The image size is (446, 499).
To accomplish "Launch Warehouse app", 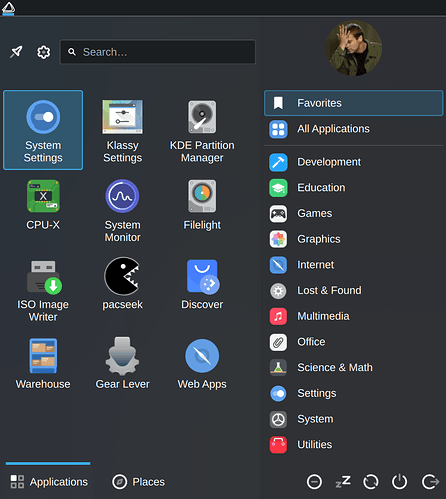I will click(x=43, y=369).
